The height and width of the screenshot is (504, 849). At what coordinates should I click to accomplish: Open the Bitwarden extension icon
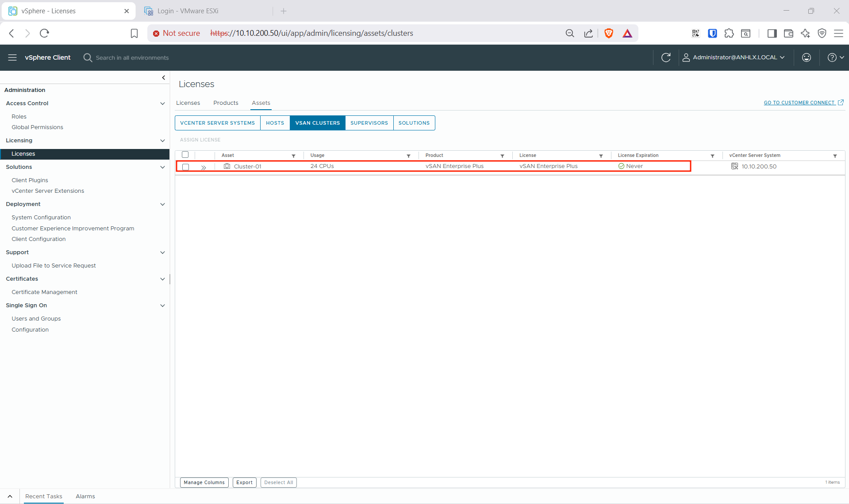[x=712, y=33]
